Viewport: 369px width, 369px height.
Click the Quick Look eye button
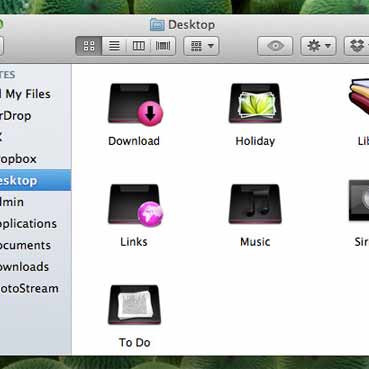275,46
